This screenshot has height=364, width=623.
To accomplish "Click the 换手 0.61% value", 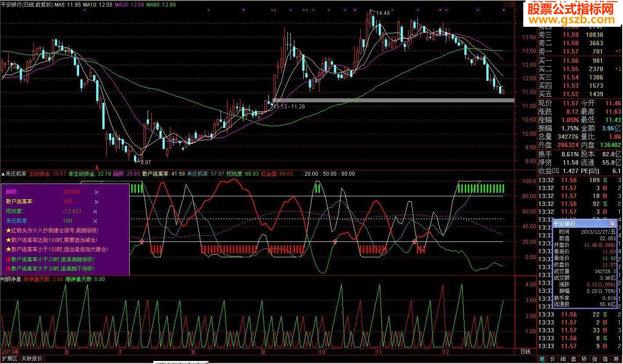I will 570,154.
